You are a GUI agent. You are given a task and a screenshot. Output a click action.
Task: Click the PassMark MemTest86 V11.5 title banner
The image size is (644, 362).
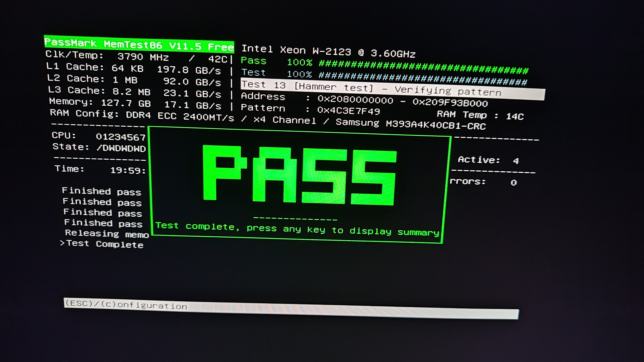[139, 44]
